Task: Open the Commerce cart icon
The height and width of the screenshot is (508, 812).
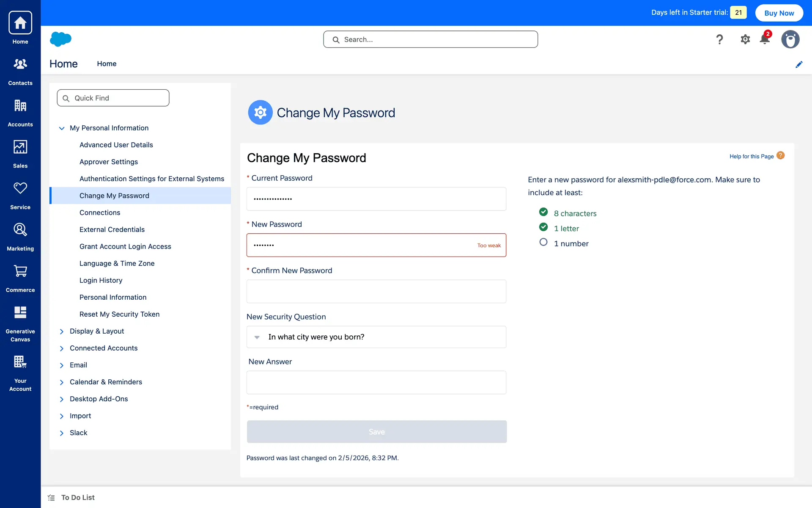Action: tap(20, 271)
